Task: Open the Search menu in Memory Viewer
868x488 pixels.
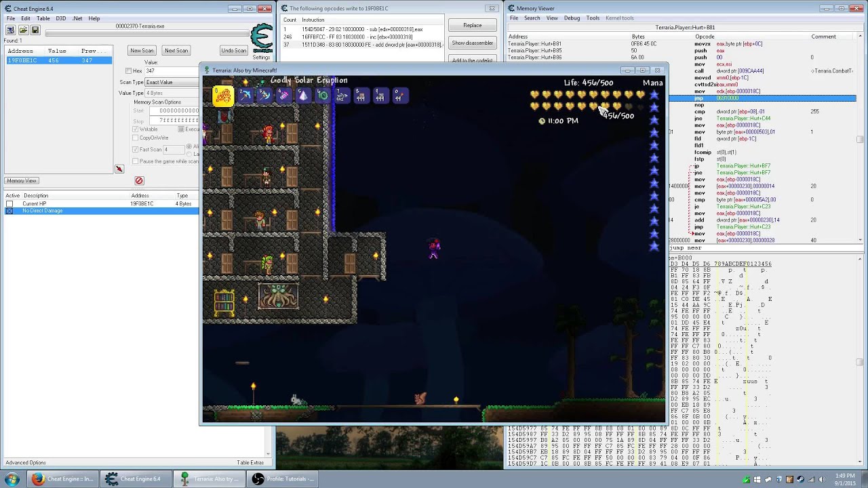Action: (x=532, y=18)
